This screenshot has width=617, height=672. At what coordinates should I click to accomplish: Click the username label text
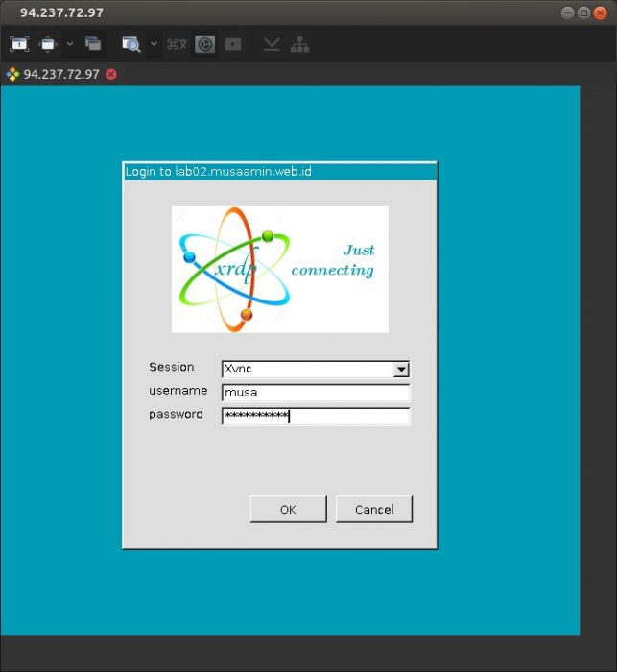tap(178, 391)
